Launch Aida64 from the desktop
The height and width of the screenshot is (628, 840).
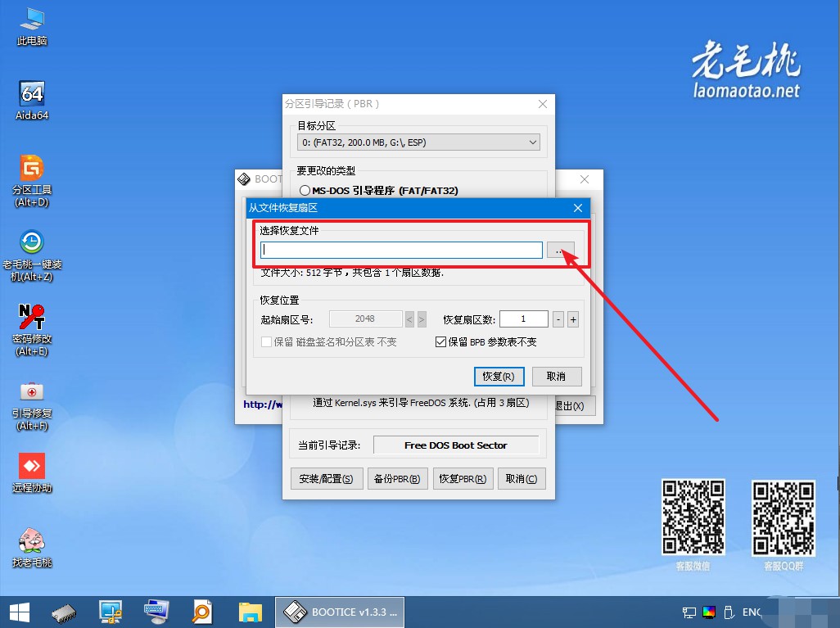point(32,100)
